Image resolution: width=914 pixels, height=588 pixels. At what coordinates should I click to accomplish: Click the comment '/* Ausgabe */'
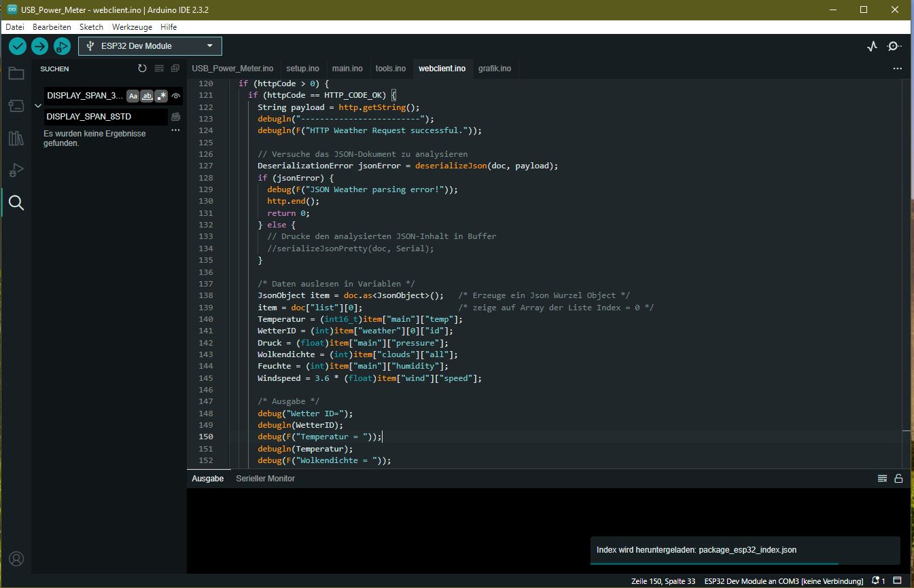tap(288, 401)
